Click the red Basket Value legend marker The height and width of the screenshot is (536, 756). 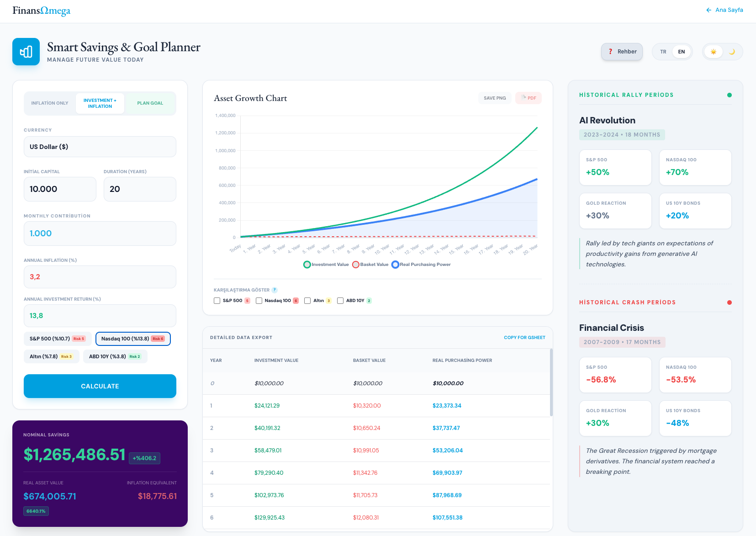coord(356,264)
